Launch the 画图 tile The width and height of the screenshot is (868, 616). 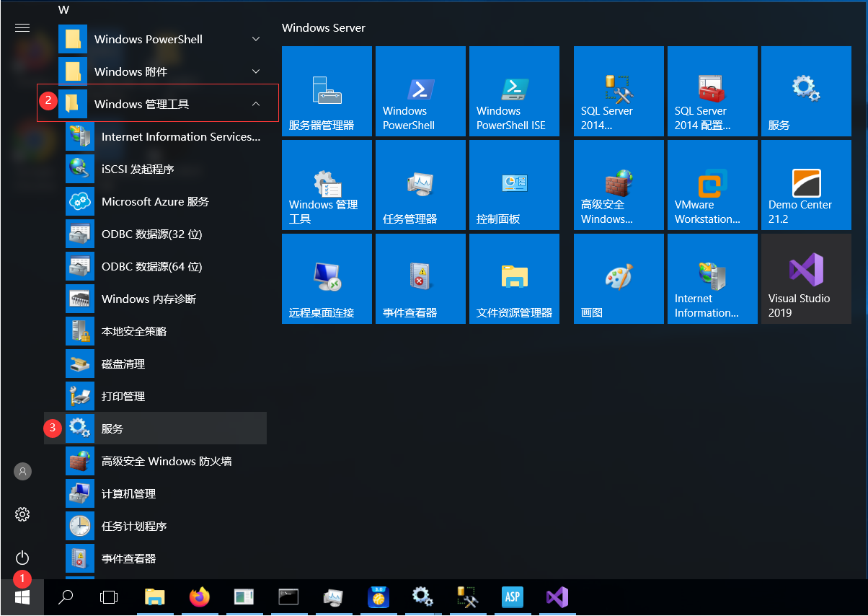click(619, 278)
